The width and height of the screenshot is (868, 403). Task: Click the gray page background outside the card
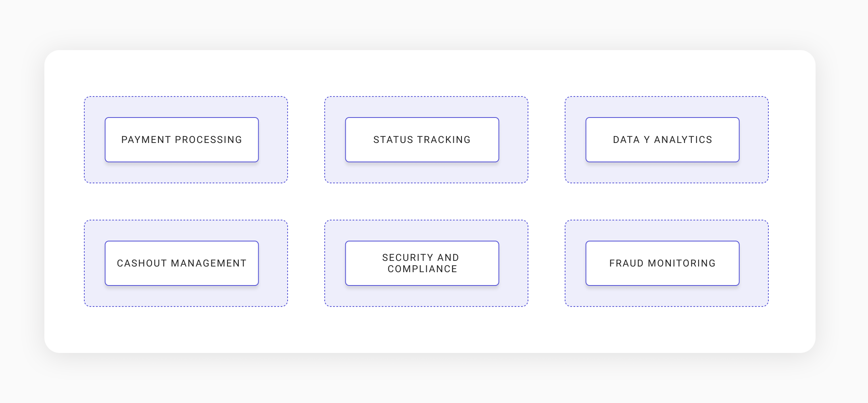pyautogui.click(x=434, y=380)
